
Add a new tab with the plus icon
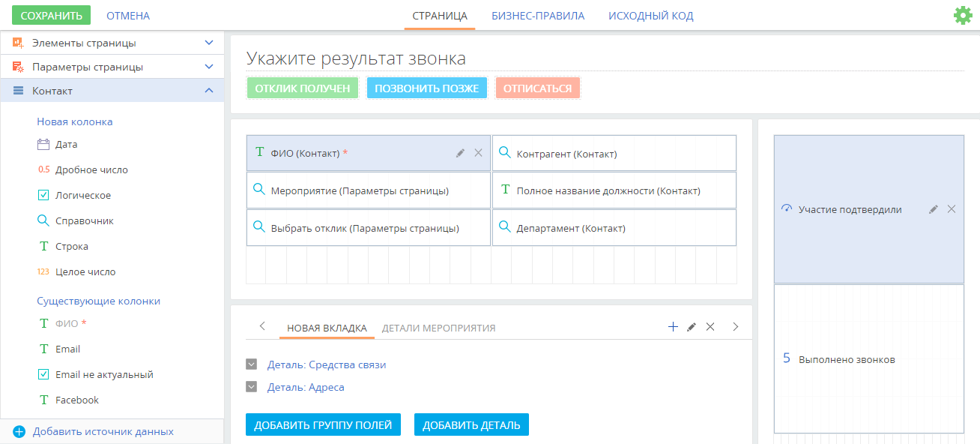point(673,326)
